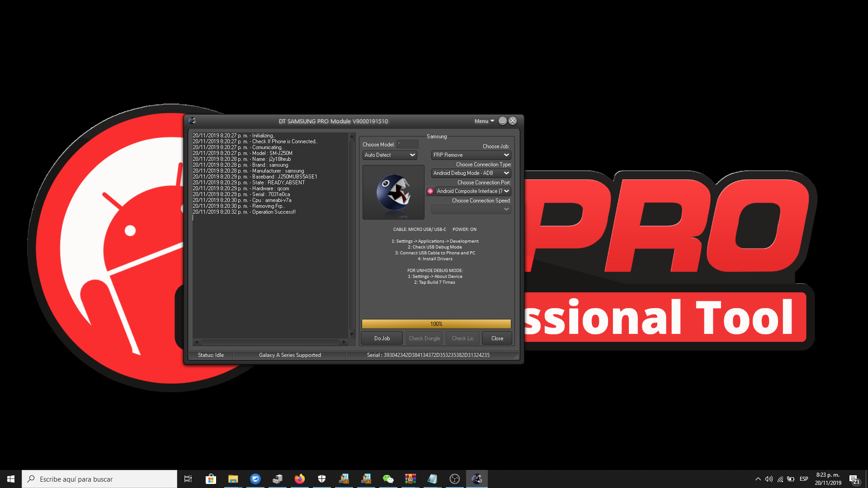Open the Menu dropdown in title bar
The width and height of the screenshot is (868, 488).
pyautogui.click(x=484, y=121)
